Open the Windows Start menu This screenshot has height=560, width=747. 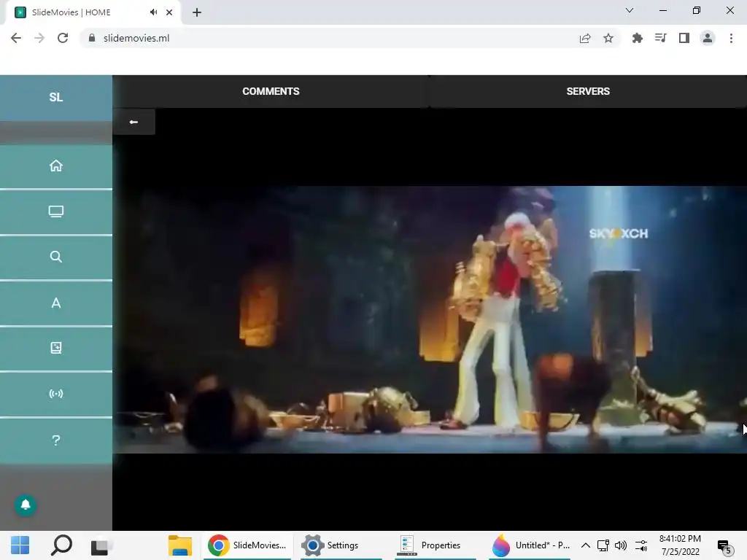pyautogui.click(x=20, y=545)
